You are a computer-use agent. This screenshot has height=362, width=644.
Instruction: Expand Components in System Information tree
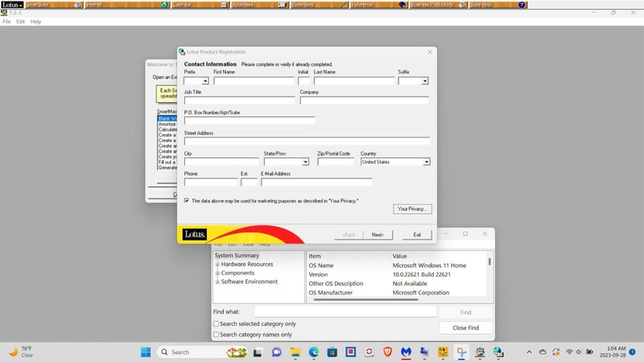pyautogui.click(x=217, y=273)
